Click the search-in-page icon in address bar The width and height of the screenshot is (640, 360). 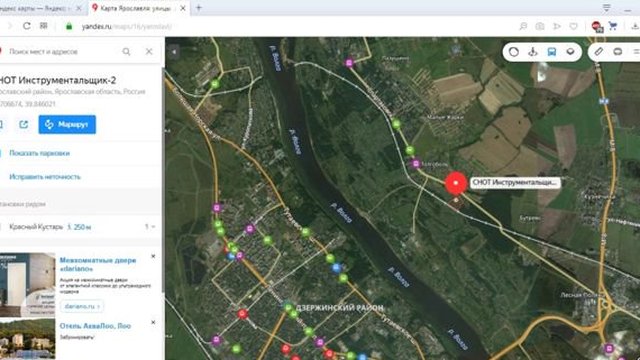click(x=523, y=26)
